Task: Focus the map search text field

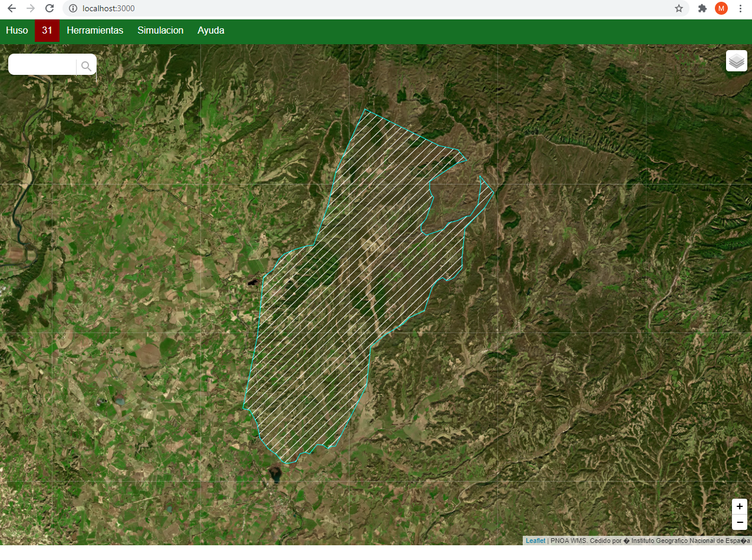Action: [42, 65]
